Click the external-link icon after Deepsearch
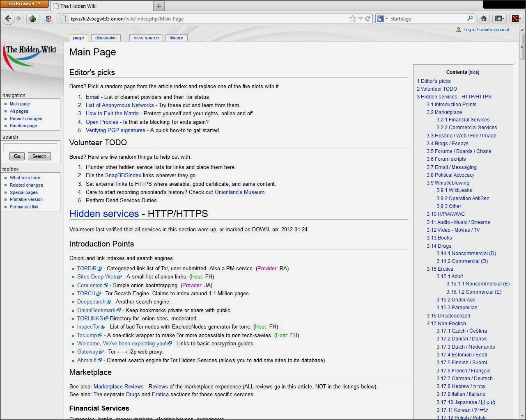Image resolution: width=526 pixels, height=420 pixels. tap(109, 302)
